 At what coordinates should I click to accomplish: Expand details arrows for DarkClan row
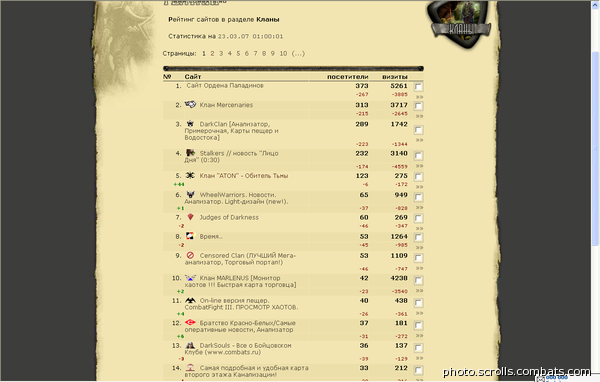pos(419,140)
